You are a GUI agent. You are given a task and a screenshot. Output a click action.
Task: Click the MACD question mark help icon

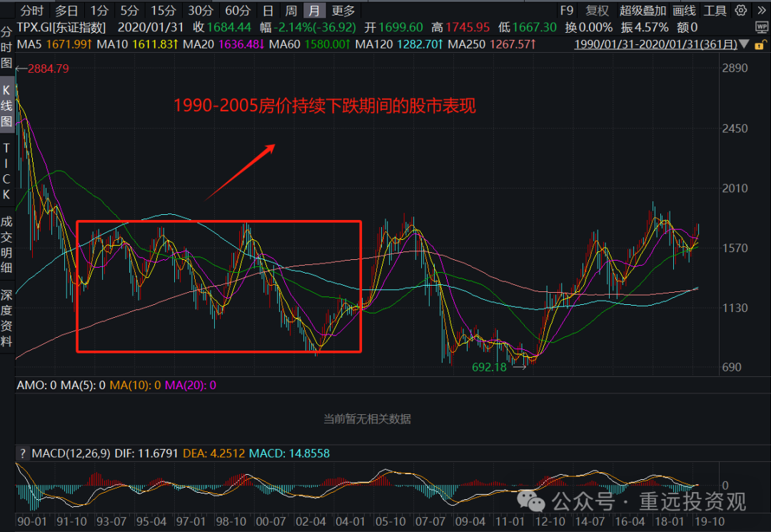point(22,453)
